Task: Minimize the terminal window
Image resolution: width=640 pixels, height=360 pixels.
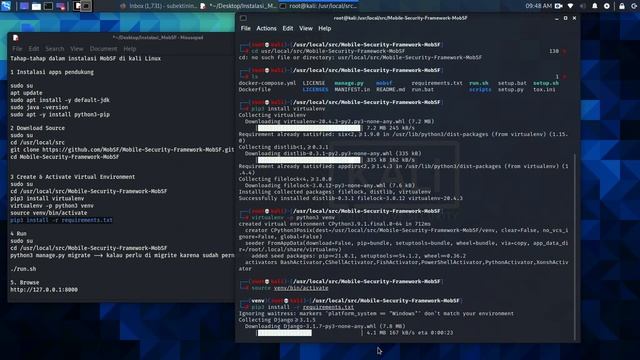Action: (557, 18)
